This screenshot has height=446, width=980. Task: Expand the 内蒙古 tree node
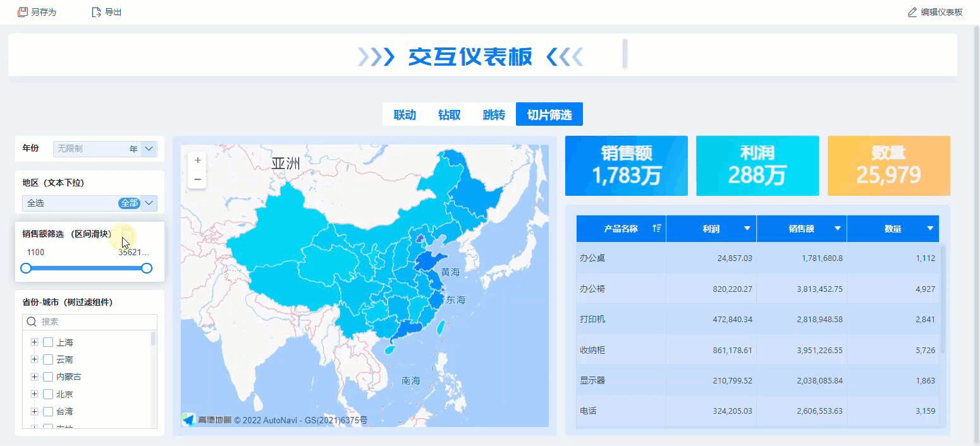tap(34, 377)
